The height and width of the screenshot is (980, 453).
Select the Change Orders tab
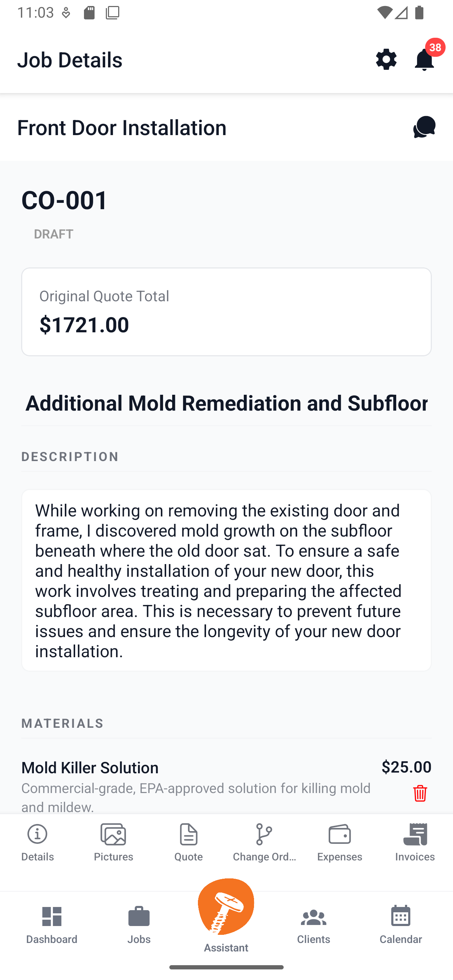pos(264,842)
